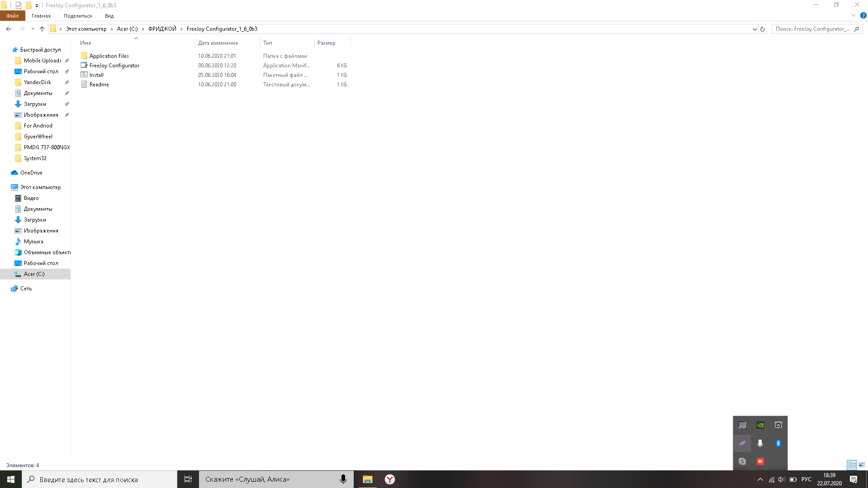Open Yandex Browser from taskbar
868x488 pixels.
[389, 479]
